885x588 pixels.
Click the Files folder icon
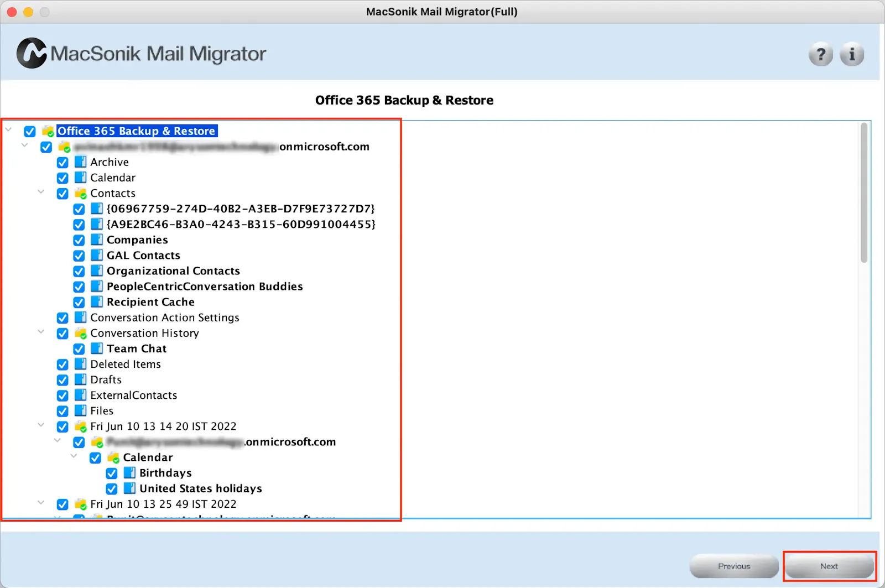81,410
